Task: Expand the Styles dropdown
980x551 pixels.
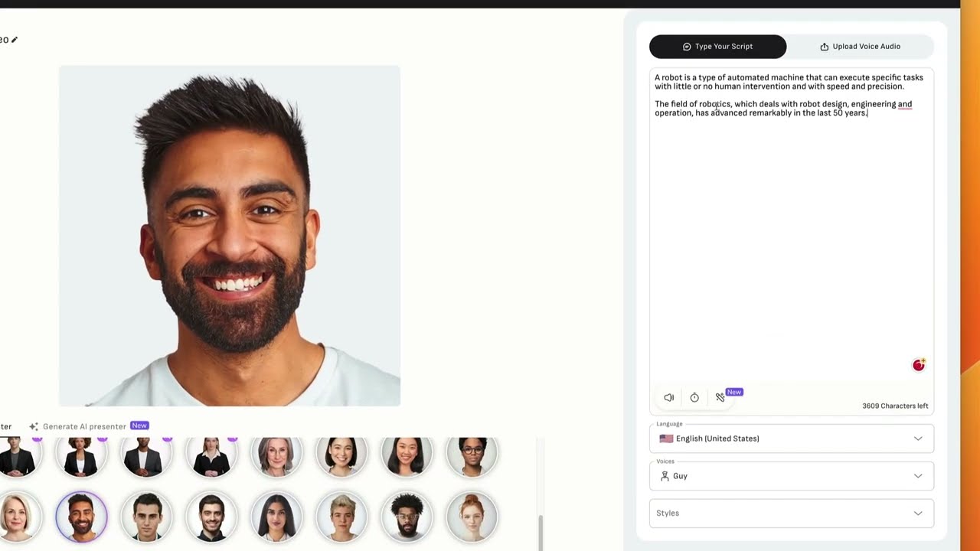Action: (x=791, y=513)
